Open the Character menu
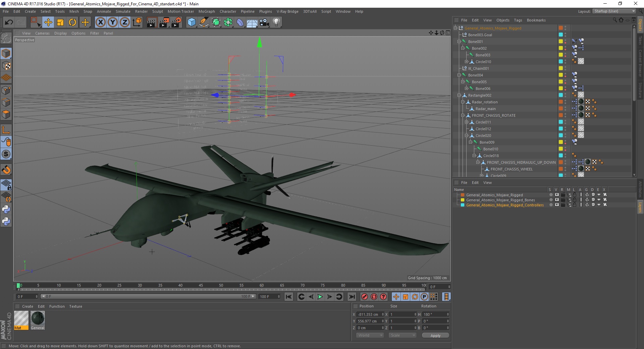 pos(228,11)
